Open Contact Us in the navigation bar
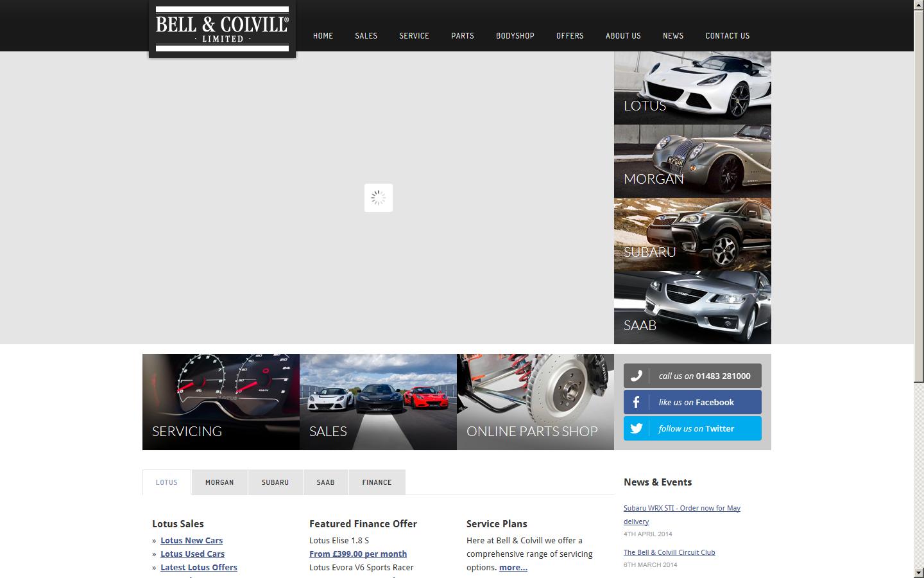Image resolution: width=924 pixels, height=578 pixels. tap(727, 36)
